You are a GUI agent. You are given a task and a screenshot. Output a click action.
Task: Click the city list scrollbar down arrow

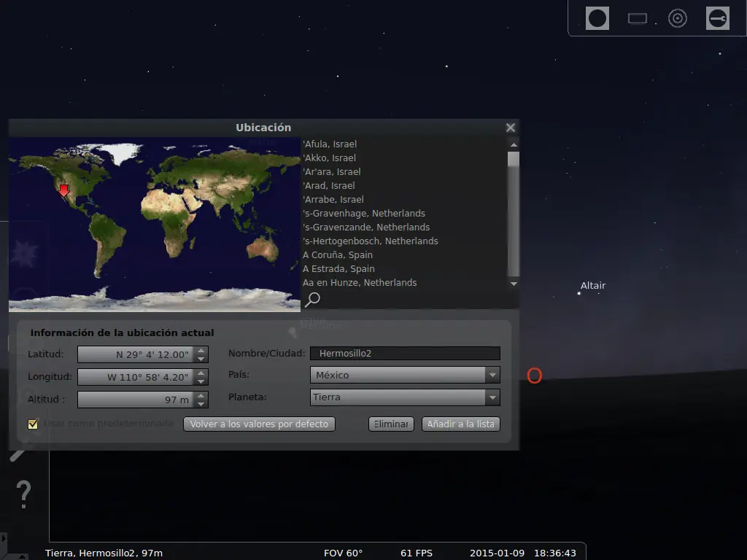(x=513, y=284)
